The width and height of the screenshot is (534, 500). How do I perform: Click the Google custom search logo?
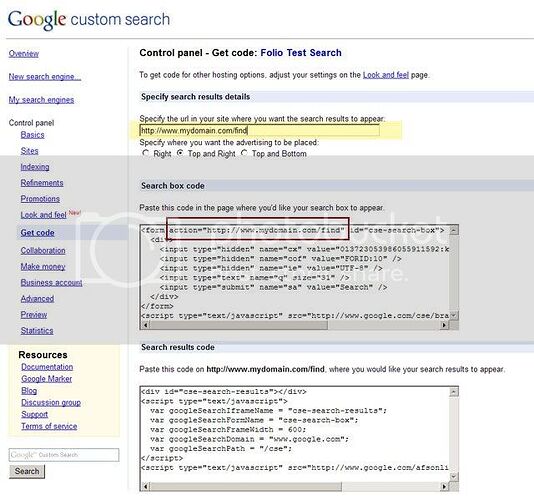[x=89, y=19]
